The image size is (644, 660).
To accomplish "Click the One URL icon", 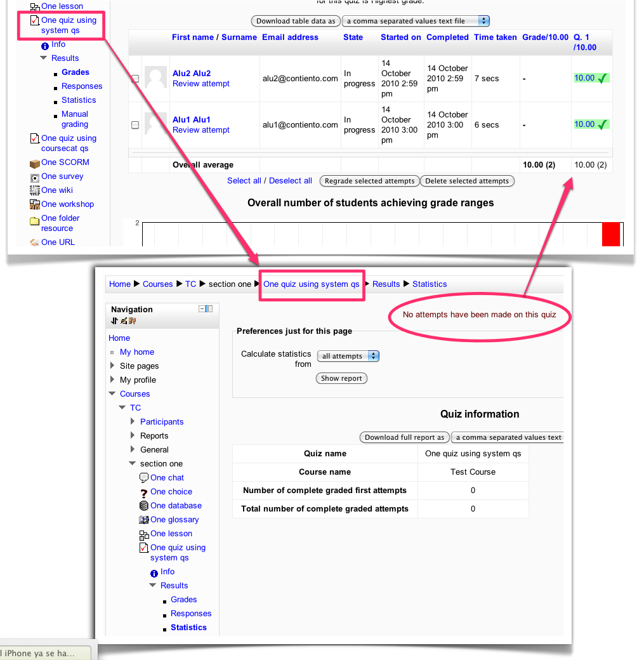I will pos(34,242).
